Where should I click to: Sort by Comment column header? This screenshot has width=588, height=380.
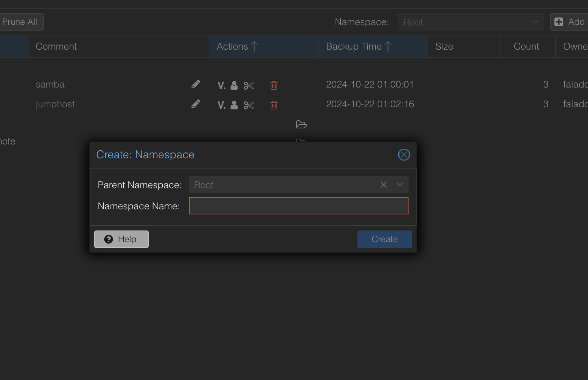(119, 46)
